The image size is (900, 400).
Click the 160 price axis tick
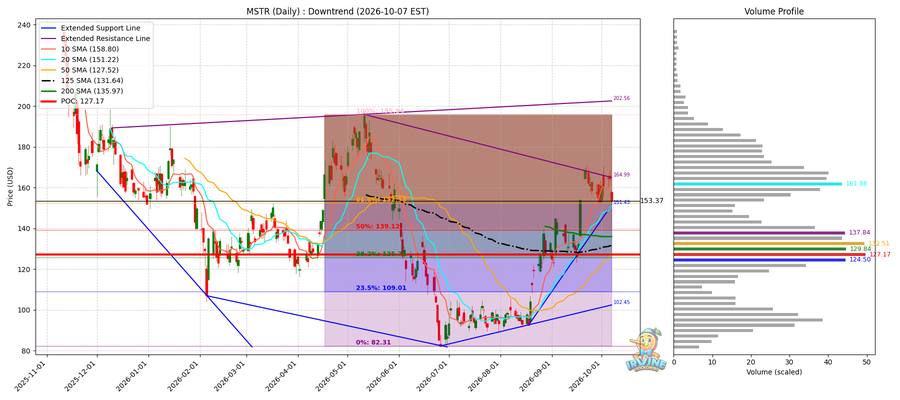pyautogui.click(x=25, y=188)
